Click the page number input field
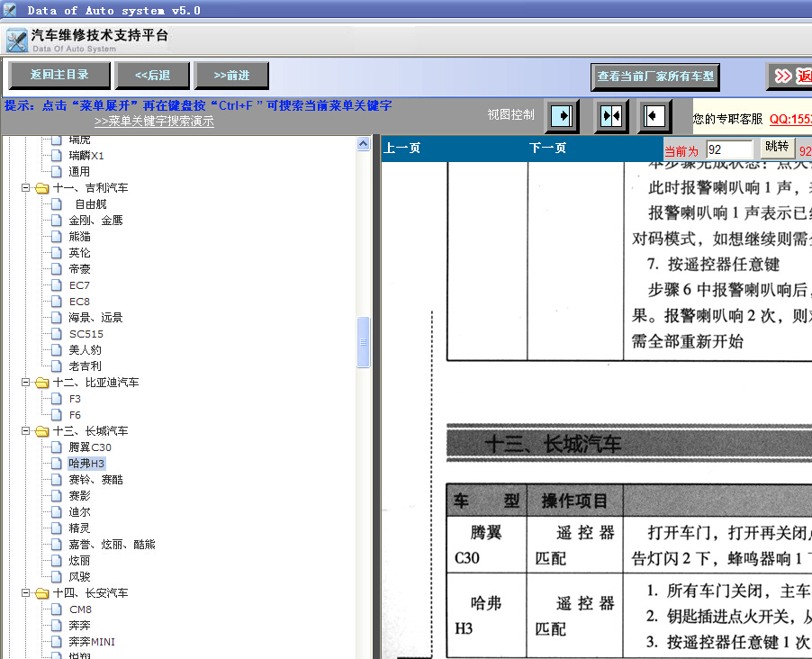Viewport: 812px width, 659px height. coord(730,149)
